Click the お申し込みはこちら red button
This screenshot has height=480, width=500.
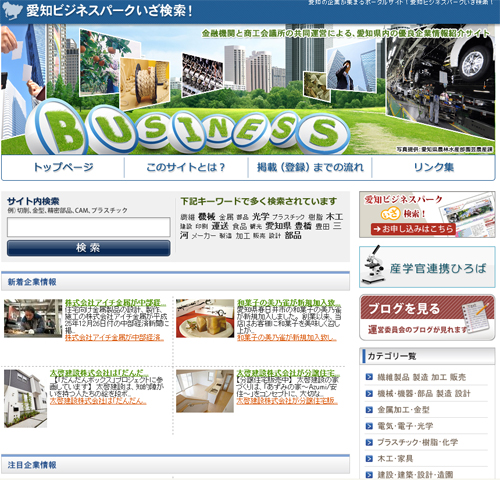click(413, 229)
